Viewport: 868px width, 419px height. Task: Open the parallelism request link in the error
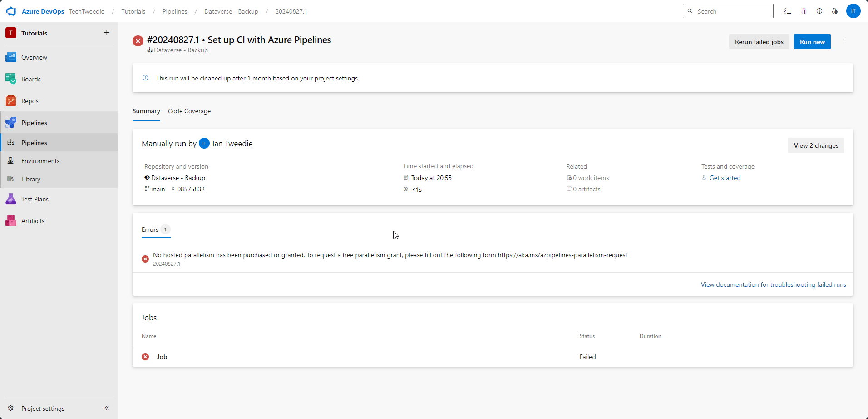pos(562,255)
